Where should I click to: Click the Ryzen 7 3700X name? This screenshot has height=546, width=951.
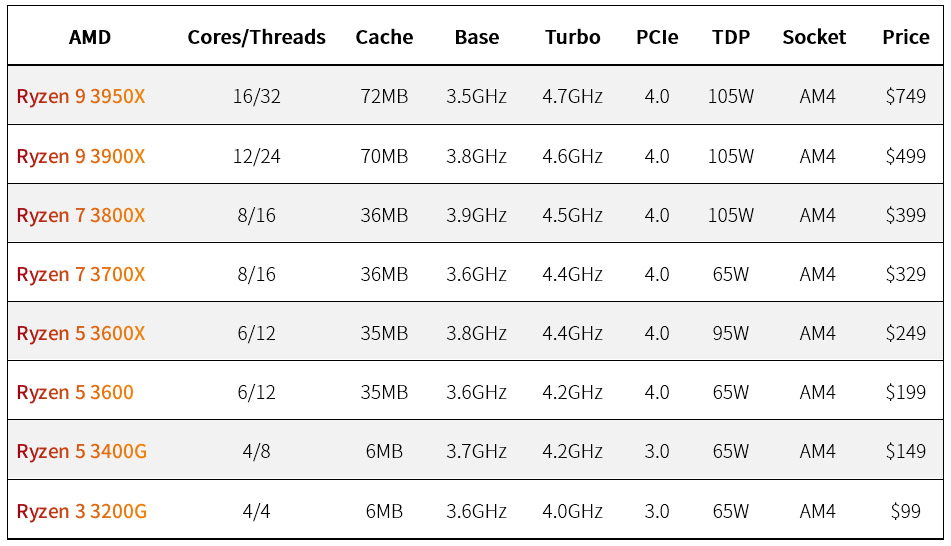pyautogui.click(x=81, y=274)
